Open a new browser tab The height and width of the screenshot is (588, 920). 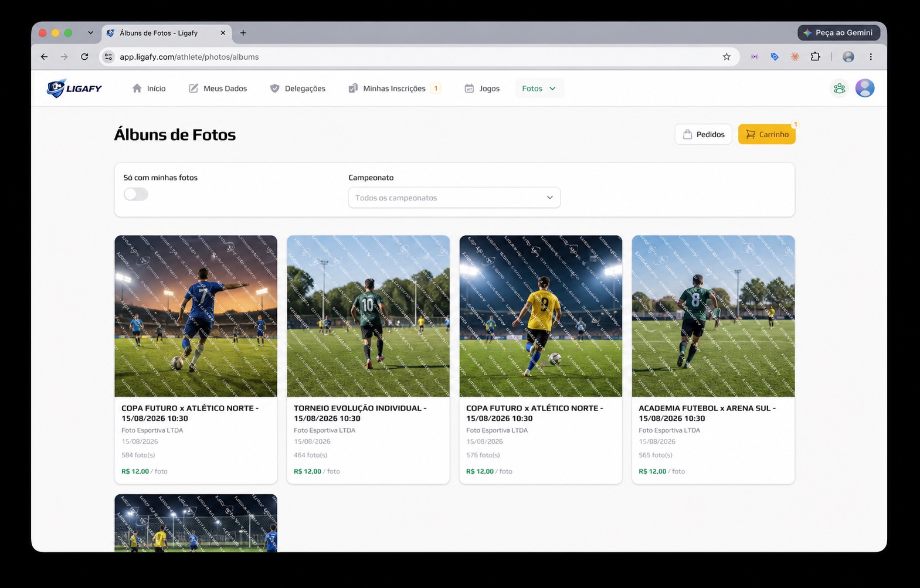pyautogui.click(x=243, y=33)
